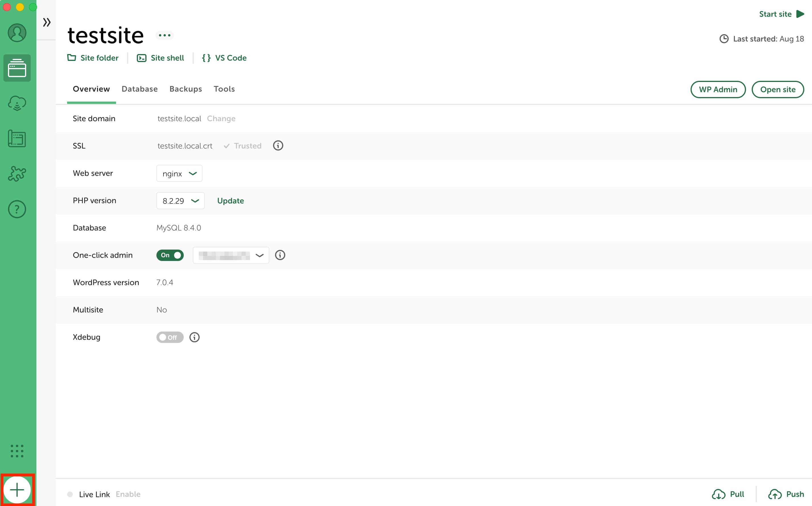Switch to the Tools tab

point(224,89)
